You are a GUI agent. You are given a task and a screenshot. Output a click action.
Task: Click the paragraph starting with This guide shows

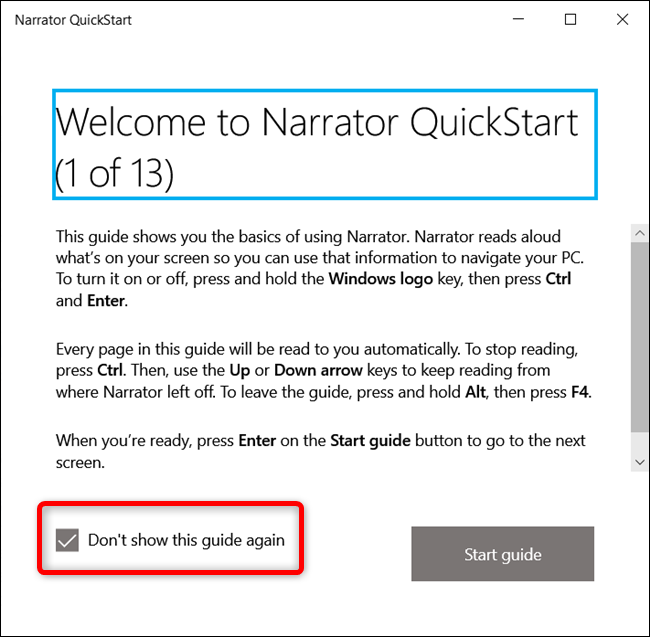point(320,268)
